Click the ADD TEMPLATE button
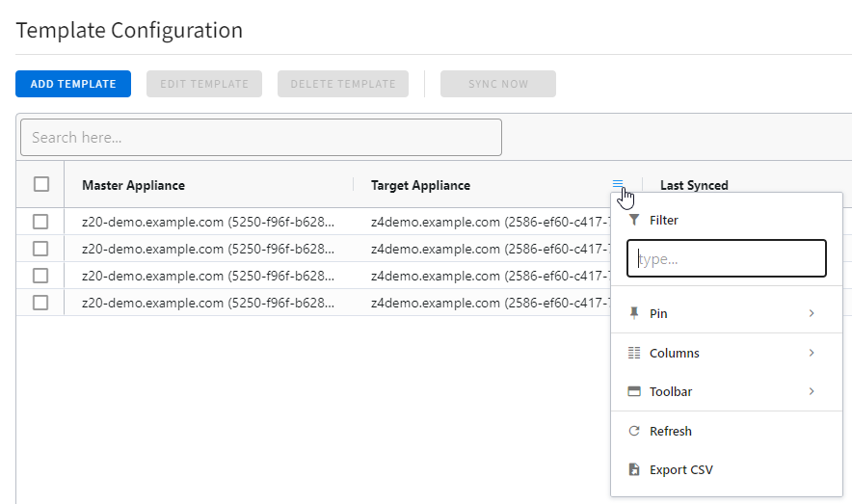 click(x=73, y=84)
